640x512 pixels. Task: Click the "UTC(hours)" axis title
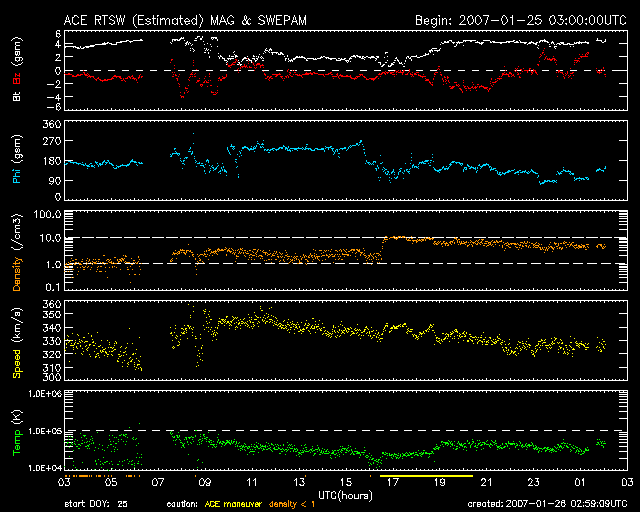(345, 496)
